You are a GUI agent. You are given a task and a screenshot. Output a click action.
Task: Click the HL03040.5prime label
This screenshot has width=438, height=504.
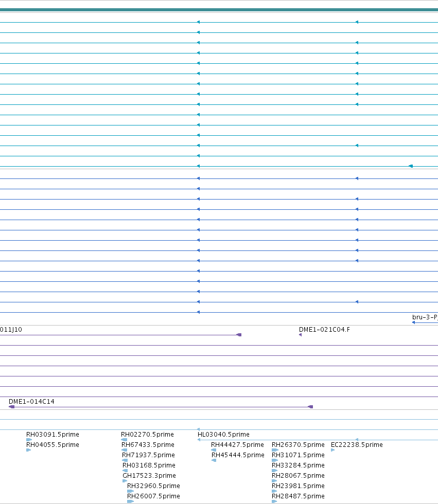coord(223,434)
